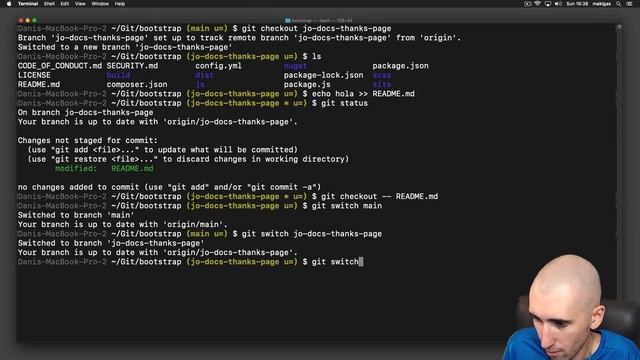Screen dimensions: 640x360
Task: Click 'git switch main' command text
Action: [347, 206]
